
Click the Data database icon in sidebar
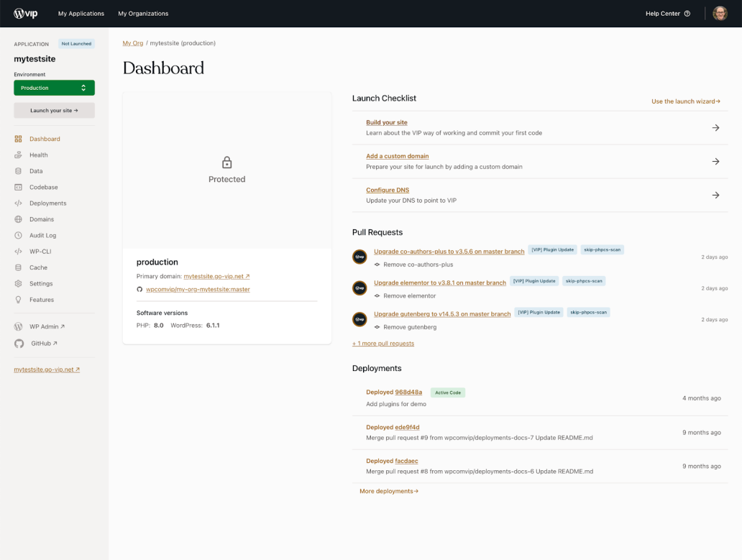(18, 171)
